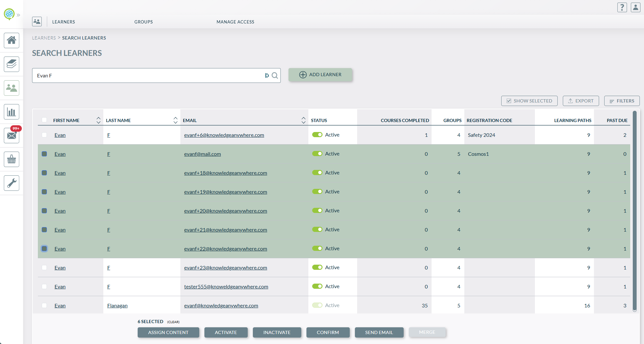This screenshot has height=344, width=644.
Task: Open the help question mark icon
Action: point(622,7)
